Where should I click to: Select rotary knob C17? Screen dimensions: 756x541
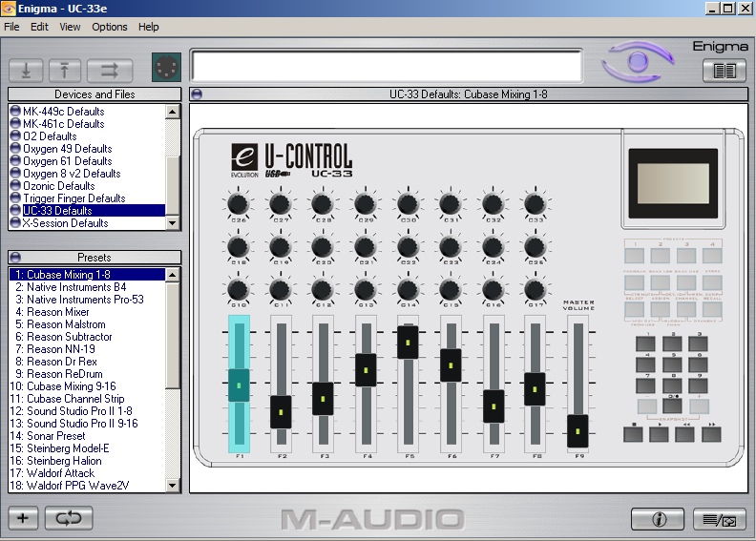[535, 289]
